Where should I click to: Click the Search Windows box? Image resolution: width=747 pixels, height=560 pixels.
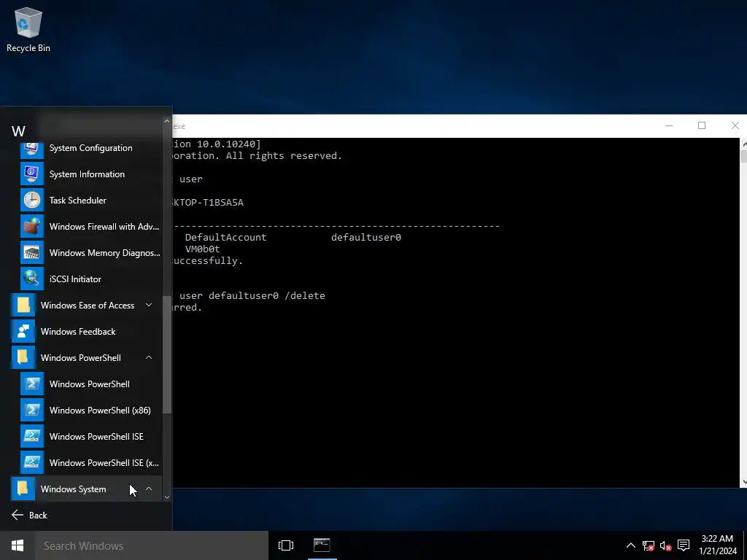[x=152, y=545]
